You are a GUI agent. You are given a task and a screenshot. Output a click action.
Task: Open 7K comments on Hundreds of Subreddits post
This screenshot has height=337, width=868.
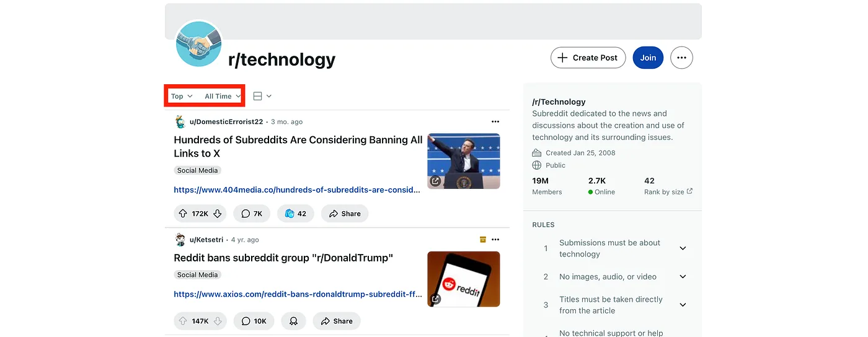pos(252,214)
